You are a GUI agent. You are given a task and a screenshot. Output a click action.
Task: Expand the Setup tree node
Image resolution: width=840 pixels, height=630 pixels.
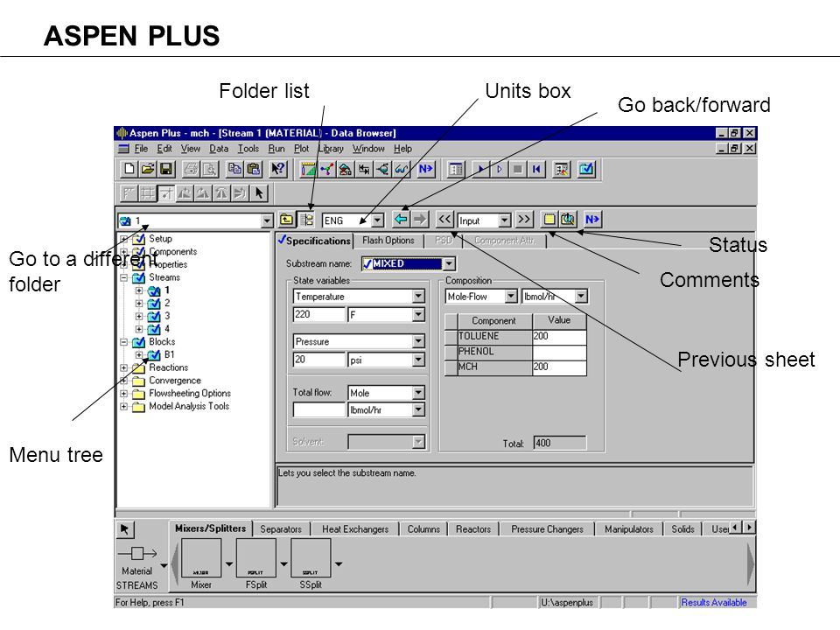pos(123,239)
